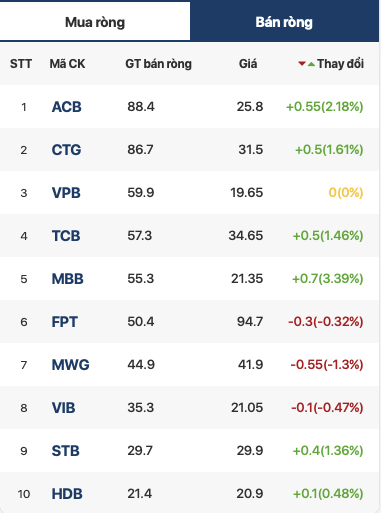Open the VIB stock ticker
The width and height of the screenshot is (381, 513).
coord(63,408)
